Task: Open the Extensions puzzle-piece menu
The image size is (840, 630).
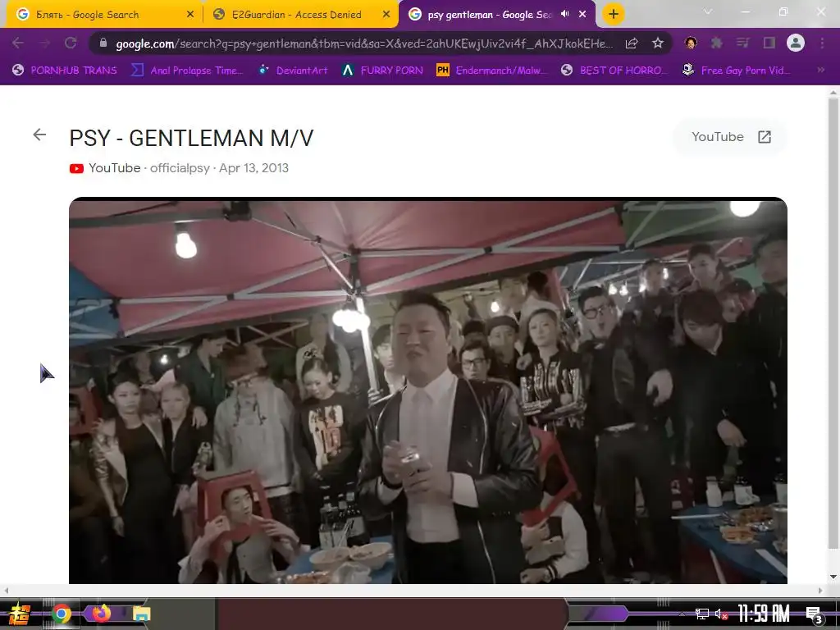Action: 717,43
